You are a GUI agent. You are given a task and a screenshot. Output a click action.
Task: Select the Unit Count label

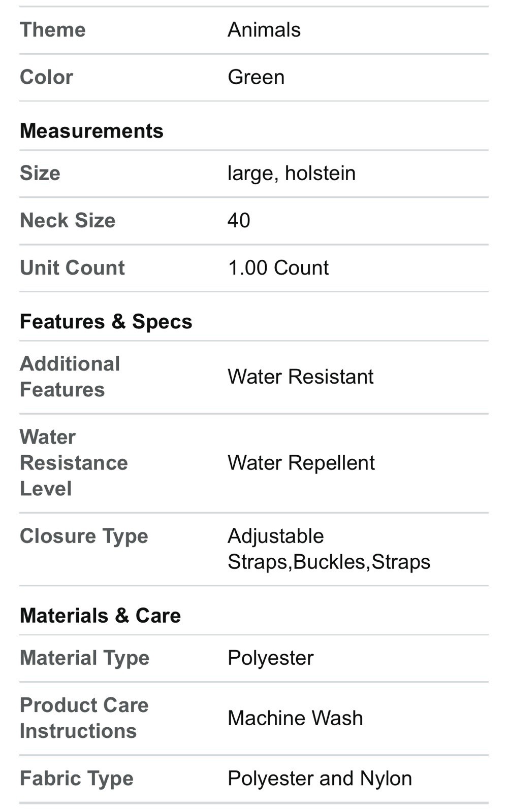click(72, 268)
